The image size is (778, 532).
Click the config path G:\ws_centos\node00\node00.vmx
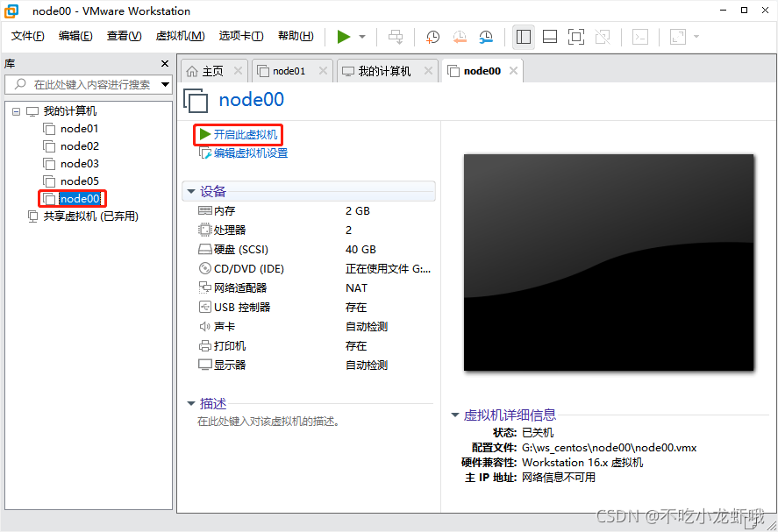coord(610,448)
